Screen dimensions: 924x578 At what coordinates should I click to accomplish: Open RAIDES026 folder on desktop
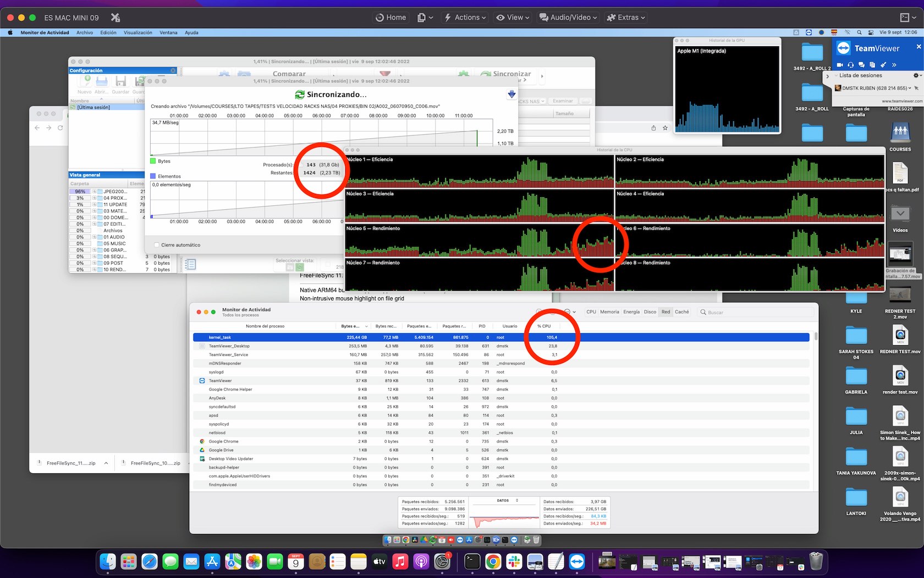coord(900,108)
